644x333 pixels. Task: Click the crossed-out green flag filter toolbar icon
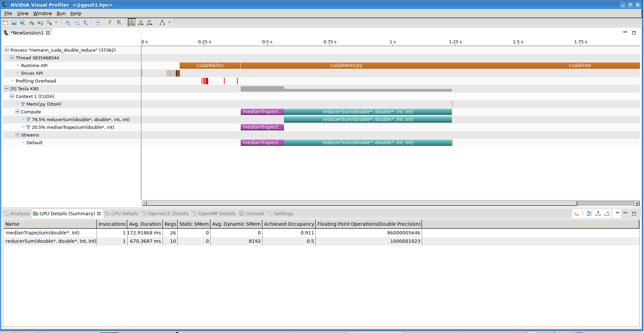(x=119, y=22)
